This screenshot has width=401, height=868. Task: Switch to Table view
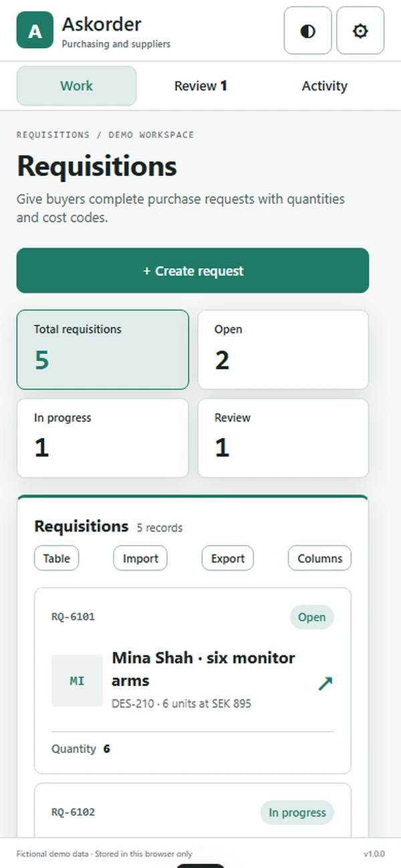[x=56, y=558]
